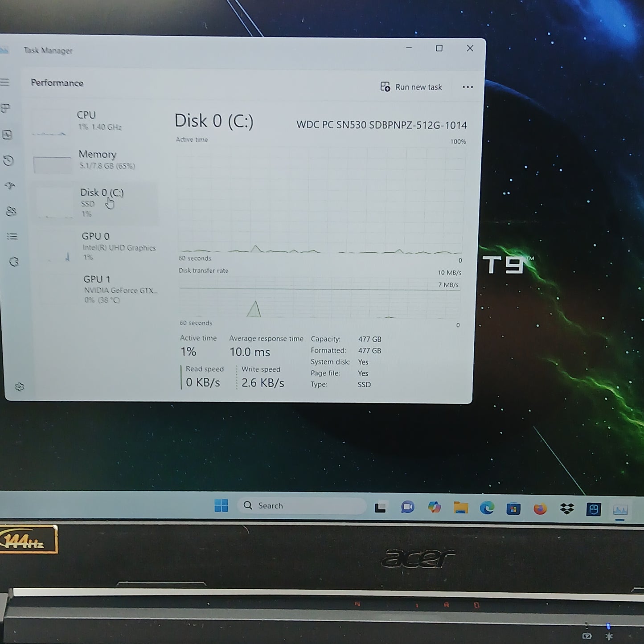644x644 pixels.
Task: Minimize the Task Manager window
Action: tap(409, 48)
